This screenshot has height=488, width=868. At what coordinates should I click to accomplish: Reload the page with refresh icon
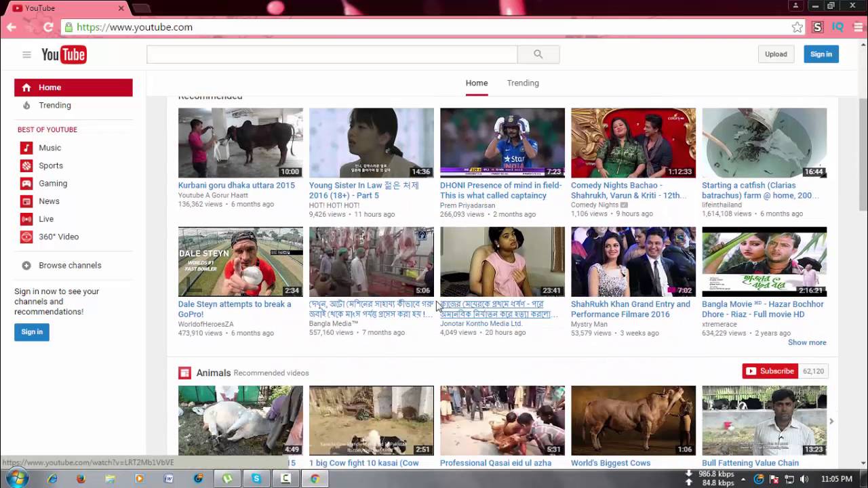[x=48, y=27]
